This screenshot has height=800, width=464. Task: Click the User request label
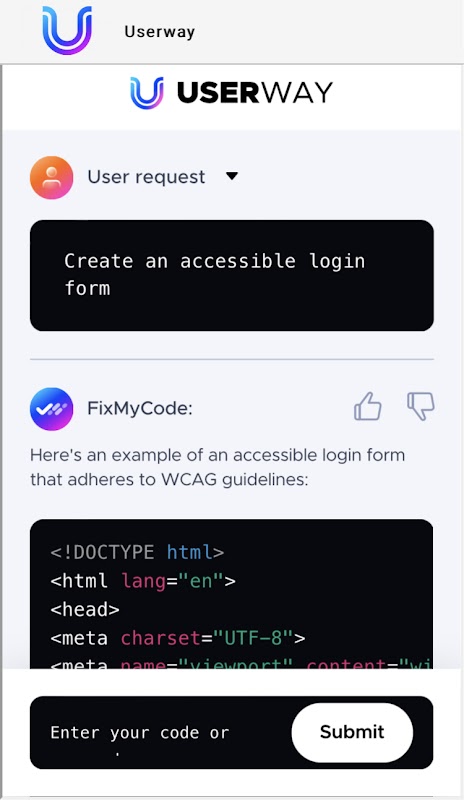[x=146, y=177]
